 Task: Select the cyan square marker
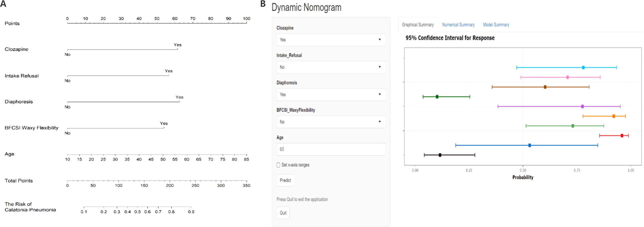pos(583,68)
